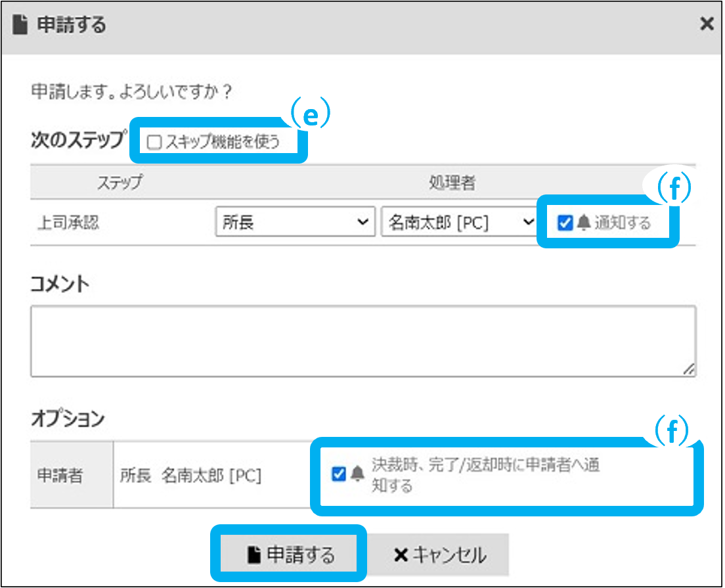This screenshot has width=725, height=588.
Task: Click the キャンセル button
Action: coord(439,555)
